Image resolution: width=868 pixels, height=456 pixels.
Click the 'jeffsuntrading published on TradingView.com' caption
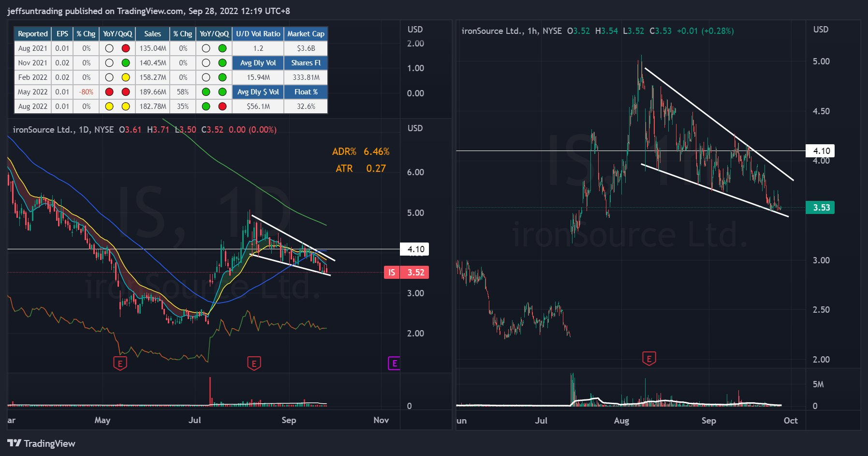[x=95, y=11]
